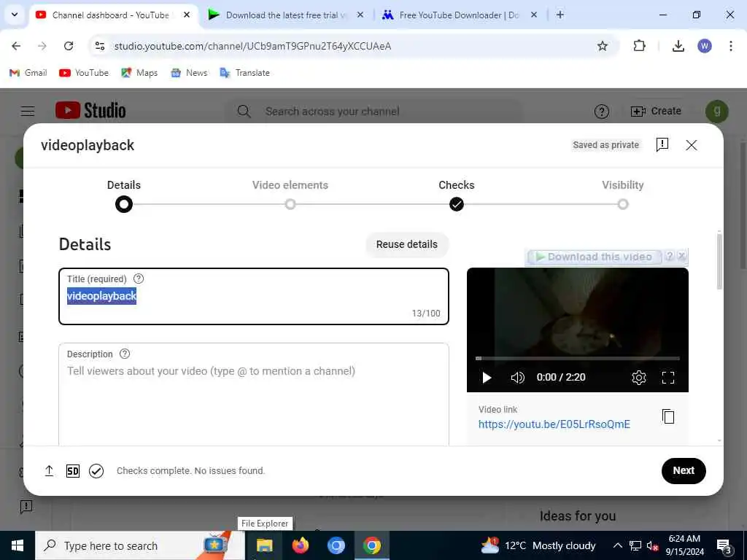Viewport: 747px width, 560px height.
Task: Close the upload dialog
Action: click(x=692, y=145)
